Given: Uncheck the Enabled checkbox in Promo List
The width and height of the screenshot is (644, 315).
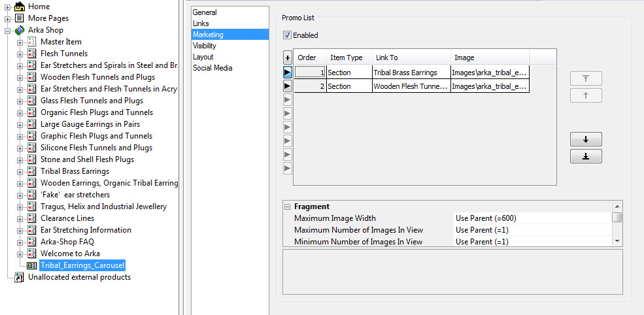Looking at the screenshot, I should tap(287, 35).
